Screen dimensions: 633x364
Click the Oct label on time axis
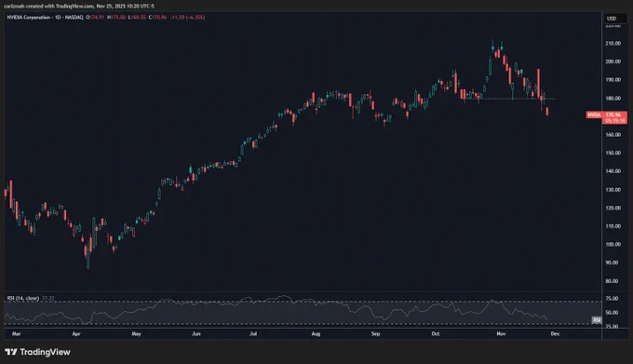pyautogui.click(x=436, y=333)
